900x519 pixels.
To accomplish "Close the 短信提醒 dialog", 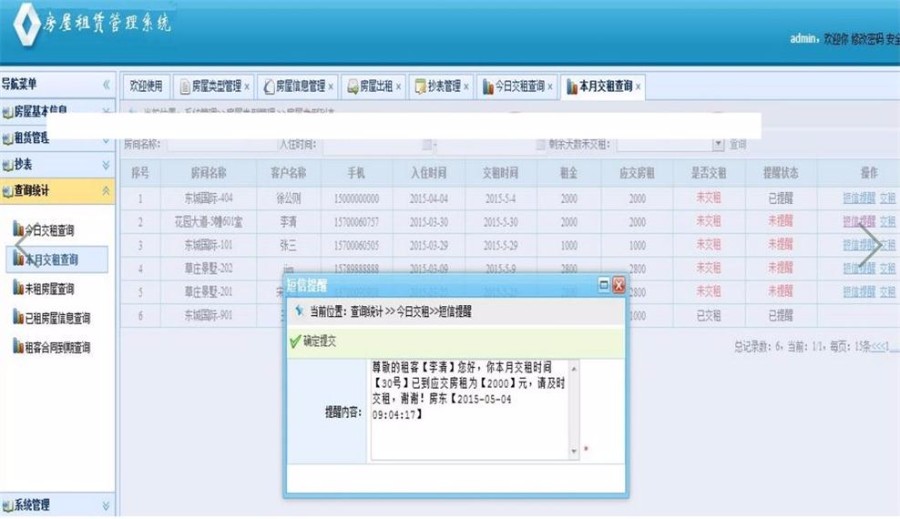I will tap(619, 285).
